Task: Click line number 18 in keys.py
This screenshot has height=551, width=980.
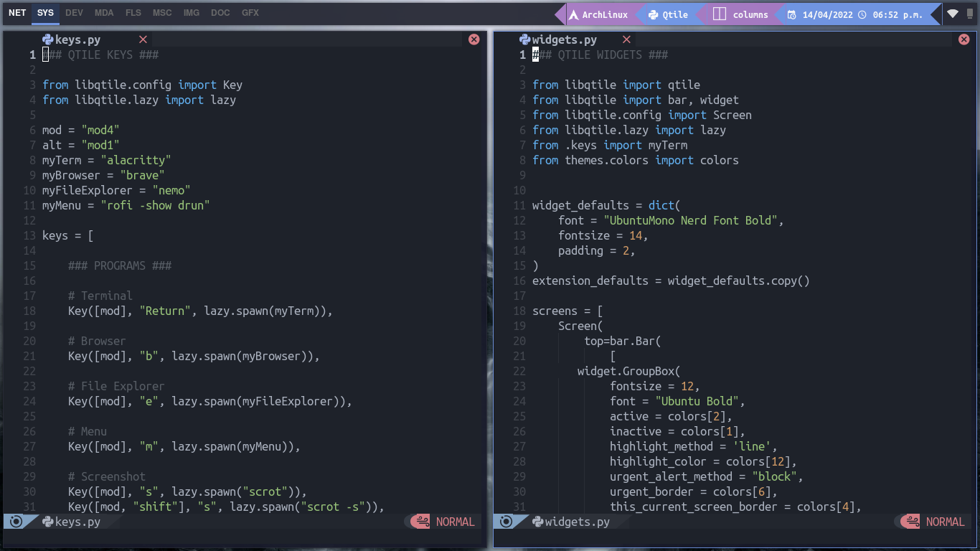Action: [30, 311]
